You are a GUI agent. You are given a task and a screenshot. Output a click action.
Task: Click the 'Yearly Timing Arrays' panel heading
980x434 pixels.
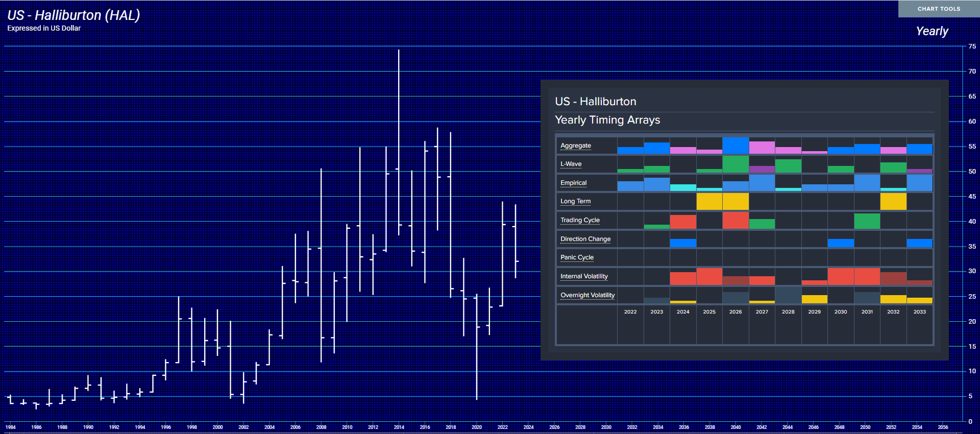pos(607,120)
